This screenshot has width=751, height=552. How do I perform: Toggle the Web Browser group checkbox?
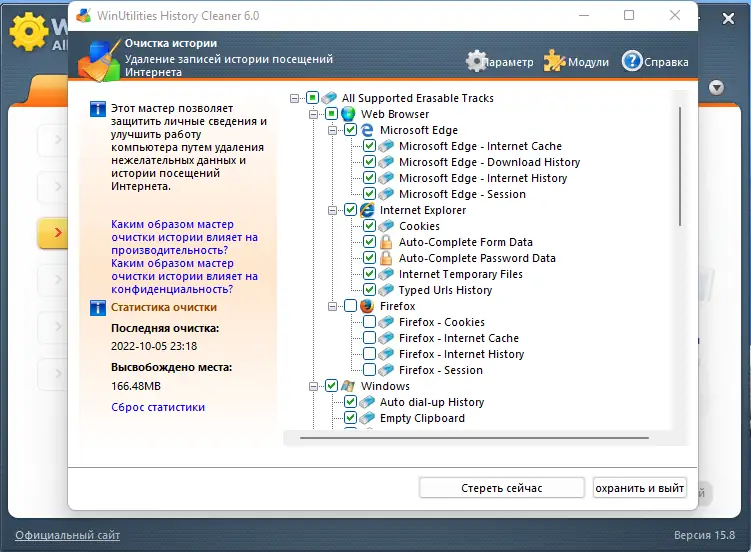tap(331, 114)
